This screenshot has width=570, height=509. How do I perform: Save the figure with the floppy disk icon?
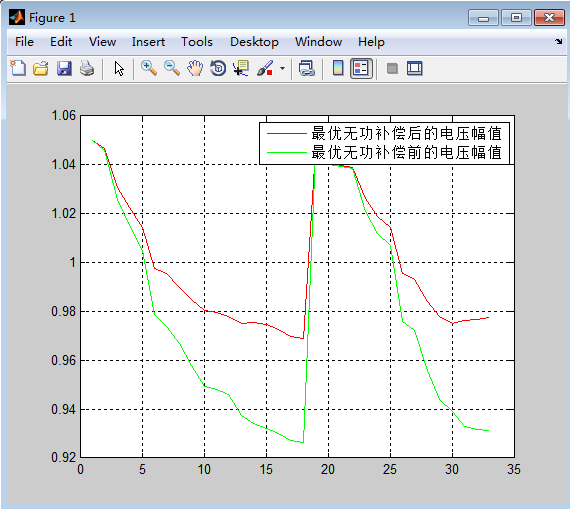point(64,68)
